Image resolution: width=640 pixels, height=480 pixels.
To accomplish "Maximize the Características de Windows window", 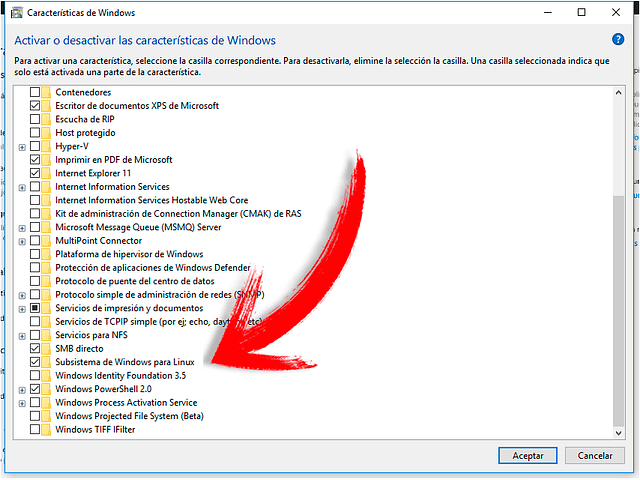I will click(582, 12).
